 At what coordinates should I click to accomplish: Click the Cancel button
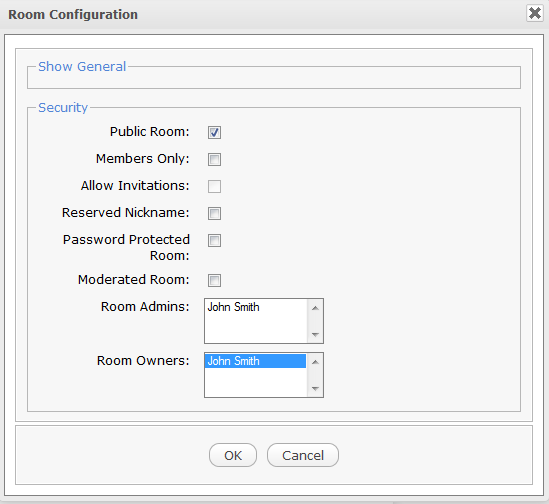click(x=303, y=455)
